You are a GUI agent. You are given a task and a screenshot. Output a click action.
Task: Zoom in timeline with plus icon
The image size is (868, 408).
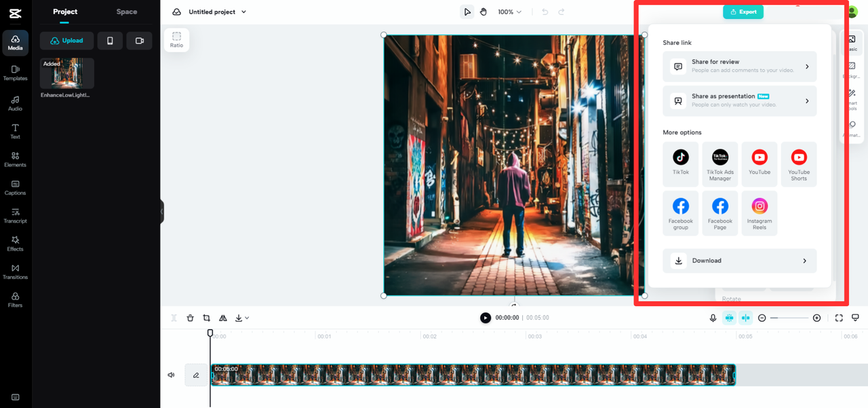pos(816,318)
